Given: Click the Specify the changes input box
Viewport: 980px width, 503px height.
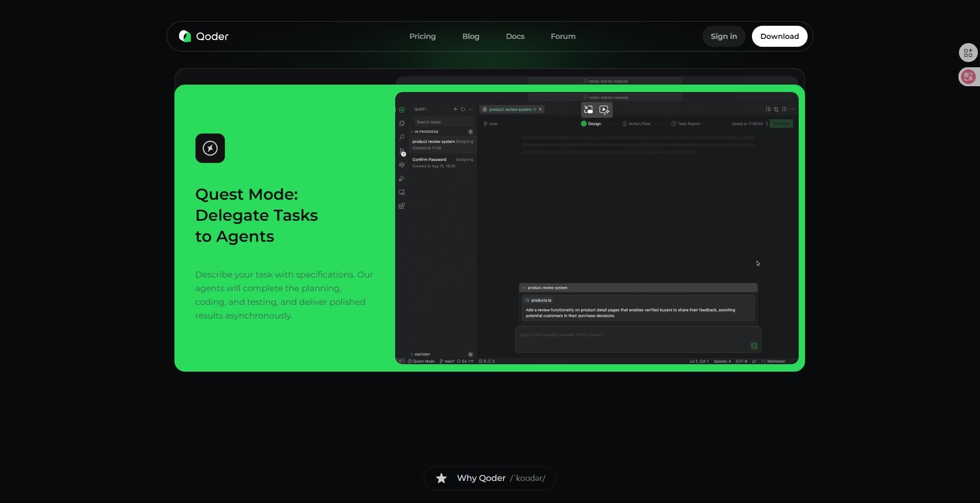Looking at the screenshot, I should coord(638,340).
